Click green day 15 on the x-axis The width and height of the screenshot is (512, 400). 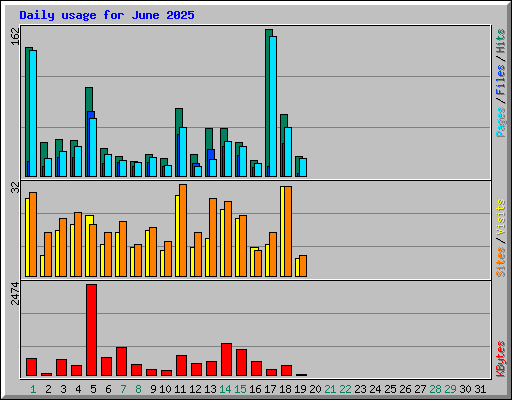(x=240, y=389)
